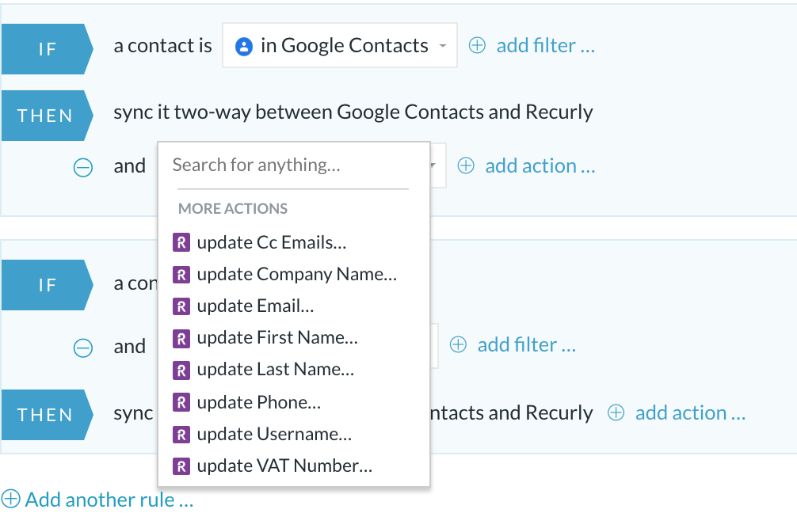Click 'Add another rule ...' link
The image size is (797, 532).
coord(109,500)
